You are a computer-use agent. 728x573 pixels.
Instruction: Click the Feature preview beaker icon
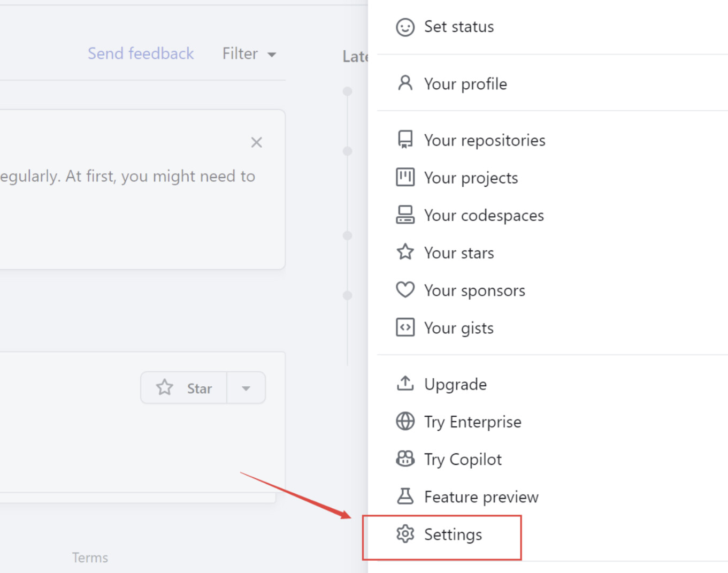[x=405, y=496]
